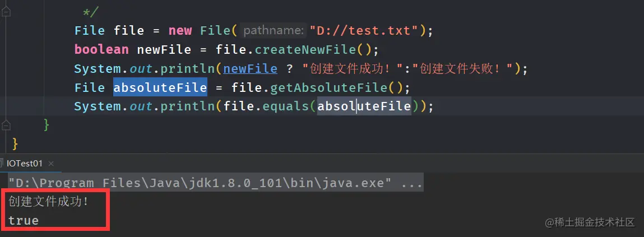Click the highlighted absoluteFile variable declaration

[x=160, y=87]
